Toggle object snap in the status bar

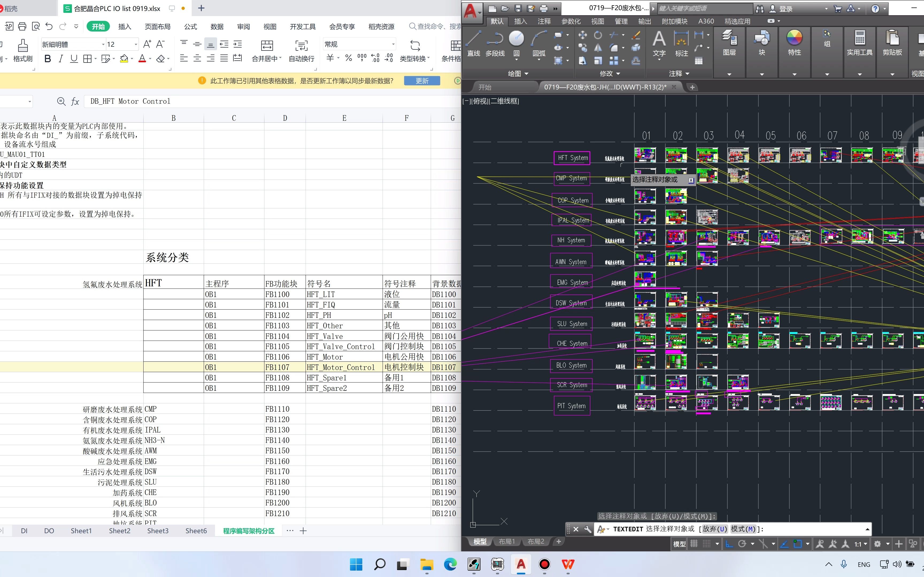tap(798, 544)
